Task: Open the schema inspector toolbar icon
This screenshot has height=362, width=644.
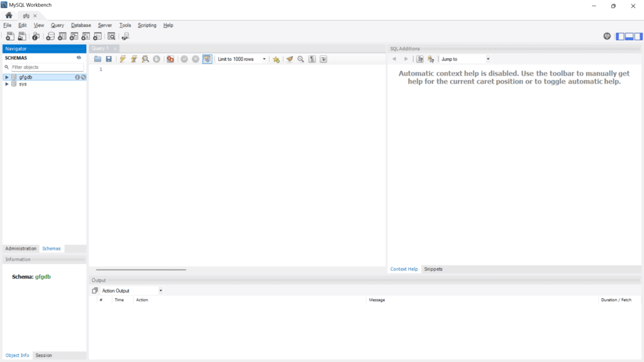Action: pos(36,36)
